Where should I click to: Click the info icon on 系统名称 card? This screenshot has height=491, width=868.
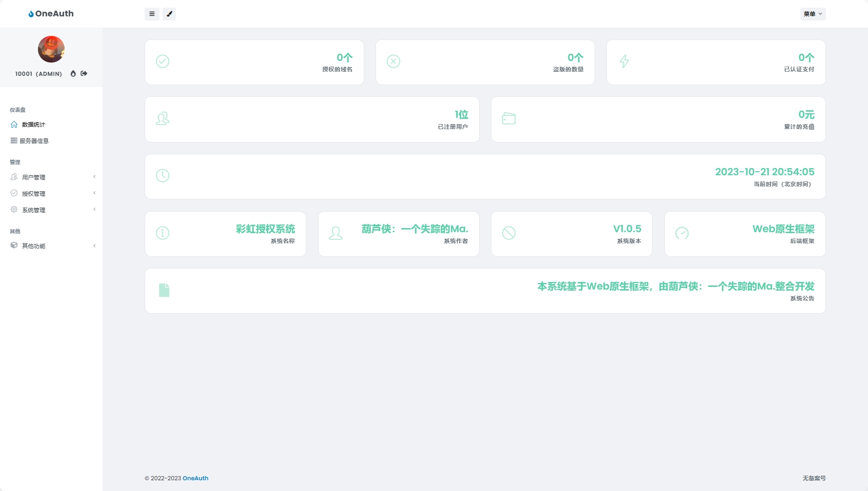coord(163,233)
